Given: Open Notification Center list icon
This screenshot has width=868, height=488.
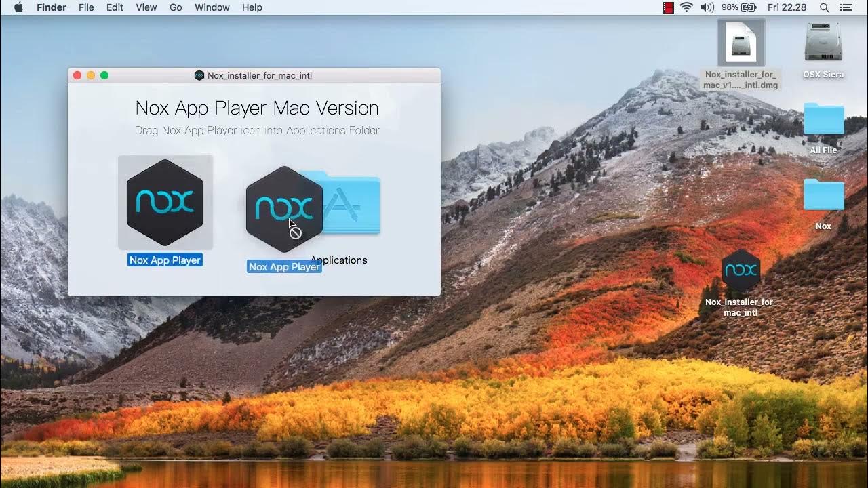Looking at the screenshot, I should point(846,7).
